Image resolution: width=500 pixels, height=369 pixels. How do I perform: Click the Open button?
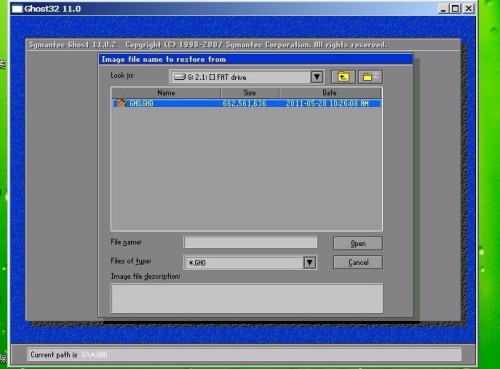coord(358,243)
